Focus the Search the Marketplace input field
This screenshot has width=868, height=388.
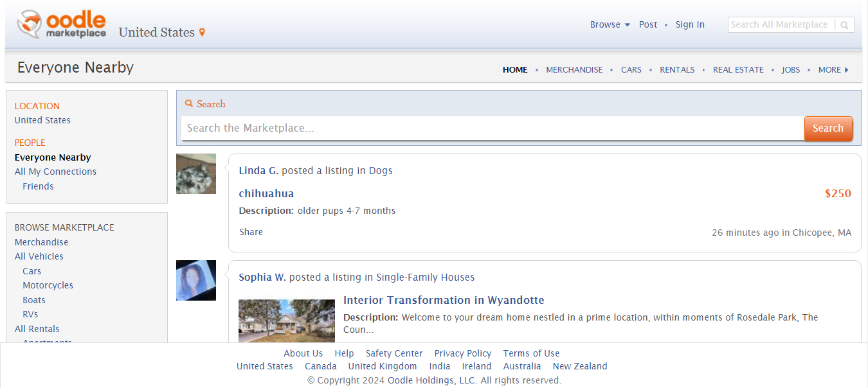click(x=492, y=128)
